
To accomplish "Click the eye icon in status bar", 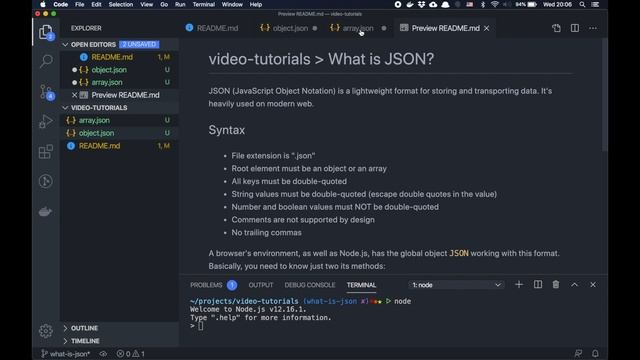I will coord(103,353).
